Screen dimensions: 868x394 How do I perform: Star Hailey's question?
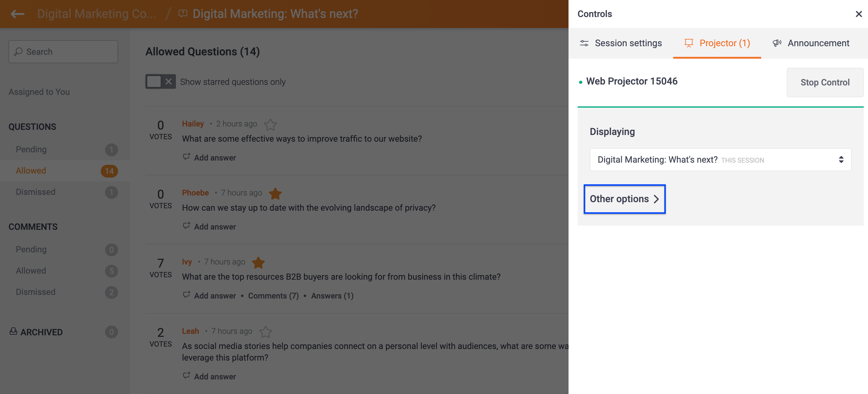click(270, 124)
